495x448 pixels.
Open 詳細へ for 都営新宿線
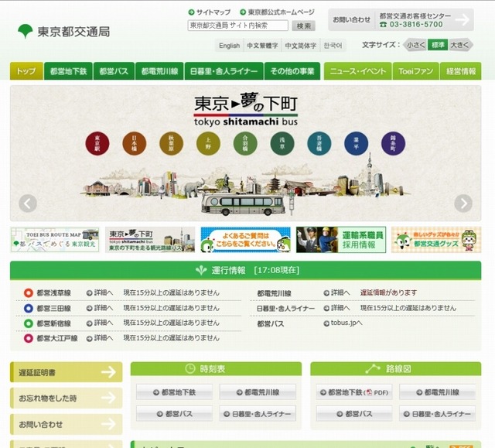tap(100, 323)
